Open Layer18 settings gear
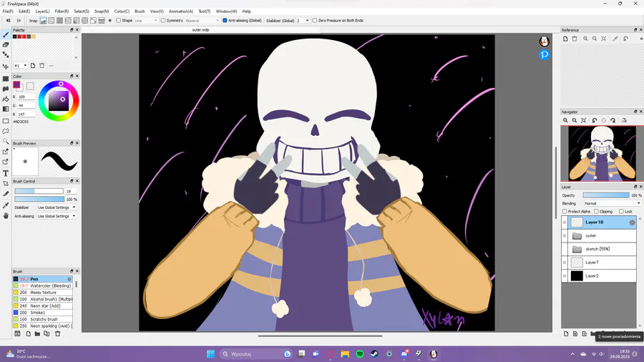The image size is (644, 362). (632, 222)
